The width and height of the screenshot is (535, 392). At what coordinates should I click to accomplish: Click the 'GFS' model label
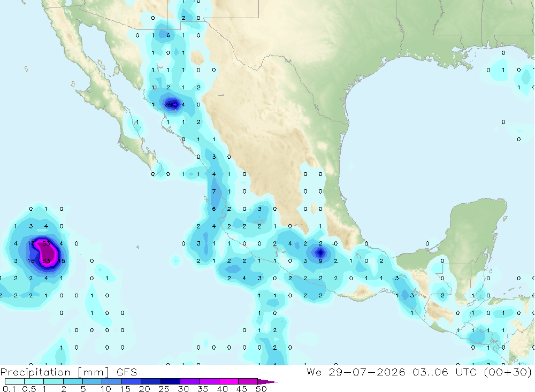pos(127,372)
